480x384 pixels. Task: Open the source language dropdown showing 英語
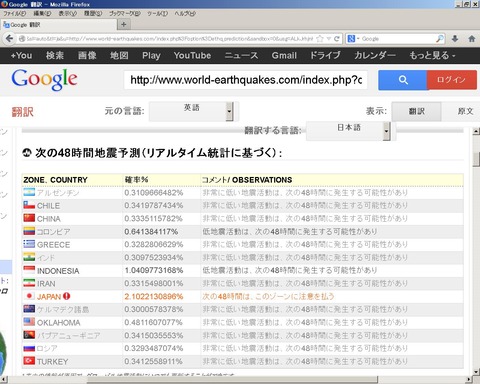[191, 111]
